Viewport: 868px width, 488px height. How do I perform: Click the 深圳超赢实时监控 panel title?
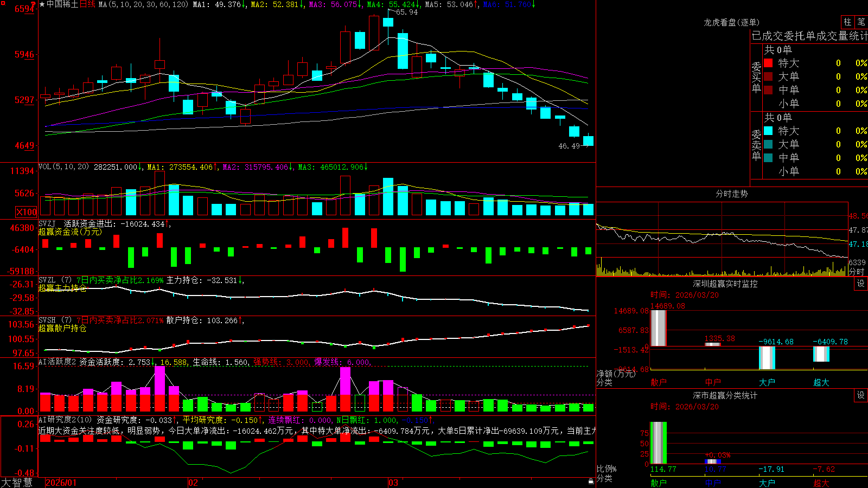coord(725,284)
